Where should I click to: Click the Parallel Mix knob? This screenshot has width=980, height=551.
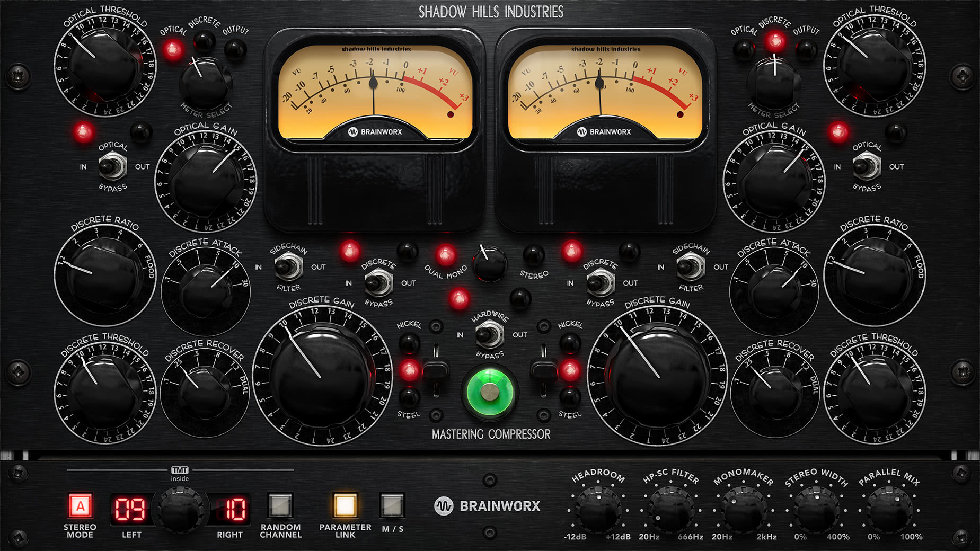pos(889,511)
